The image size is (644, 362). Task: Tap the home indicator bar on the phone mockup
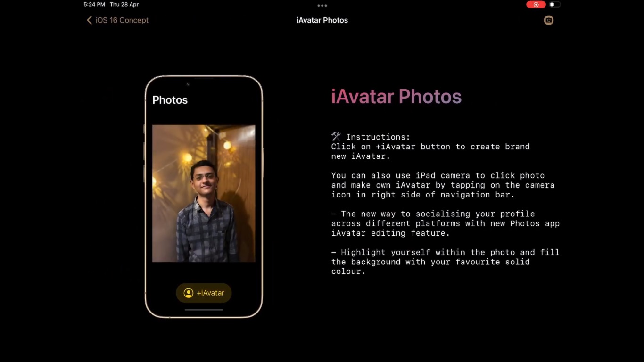pos(204,310)
